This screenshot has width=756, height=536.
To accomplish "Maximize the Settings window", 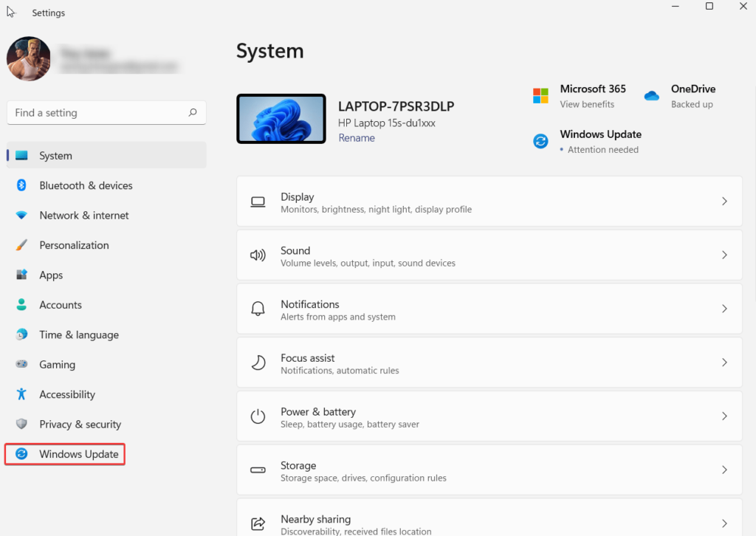I will (709, 6).
